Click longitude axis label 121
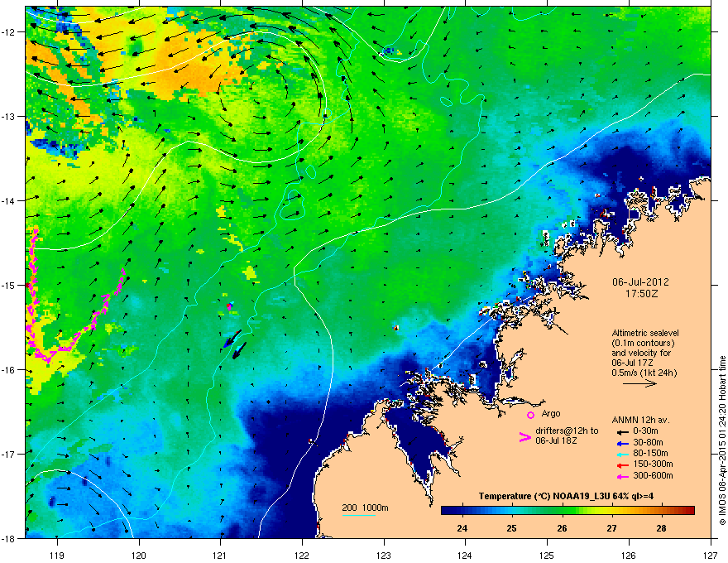The image size is (728, 563). pos(220,555)
